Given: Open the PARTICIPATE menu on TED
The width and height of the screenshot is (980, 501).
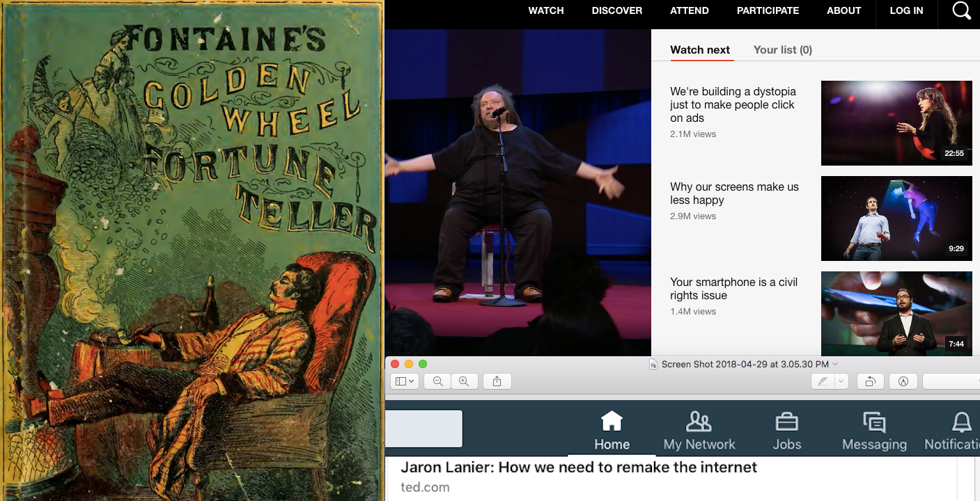Looking at the screenshot, I should point(768,10).
